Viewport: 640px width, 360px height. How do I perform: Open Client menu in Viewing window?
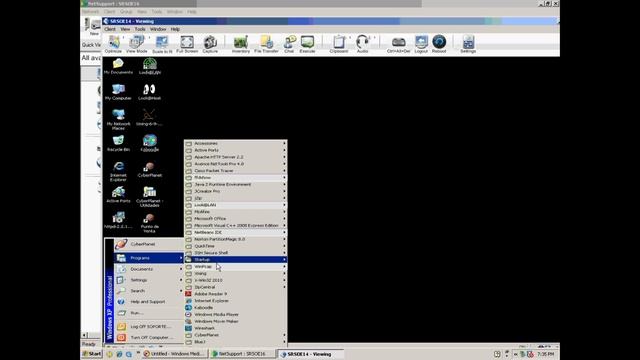tap(110, 29)
